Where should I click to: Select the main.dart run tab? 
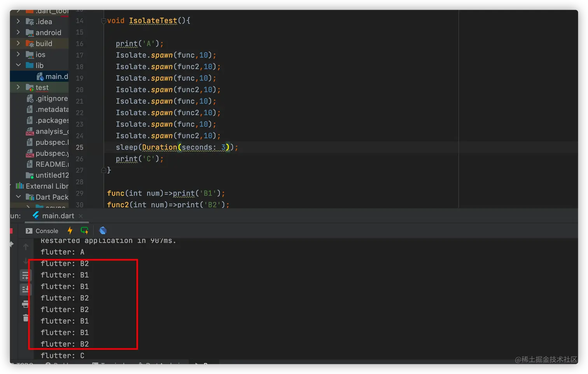coord(58,216)
